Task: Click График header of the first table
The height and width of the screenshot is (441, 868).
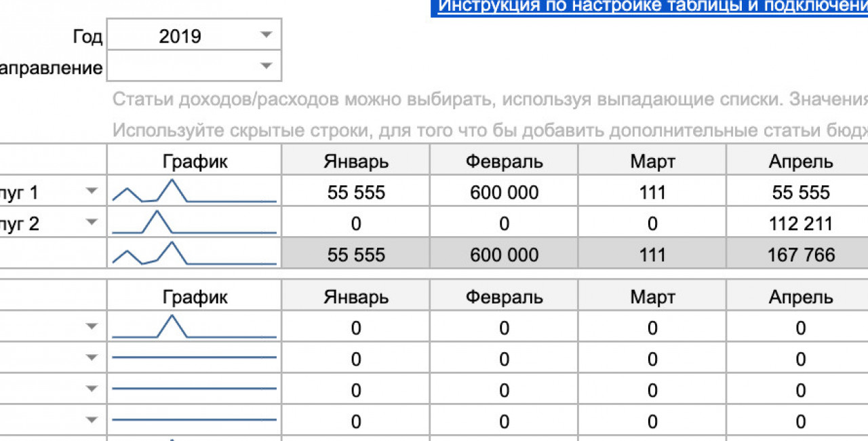Action: pos(195,161)
